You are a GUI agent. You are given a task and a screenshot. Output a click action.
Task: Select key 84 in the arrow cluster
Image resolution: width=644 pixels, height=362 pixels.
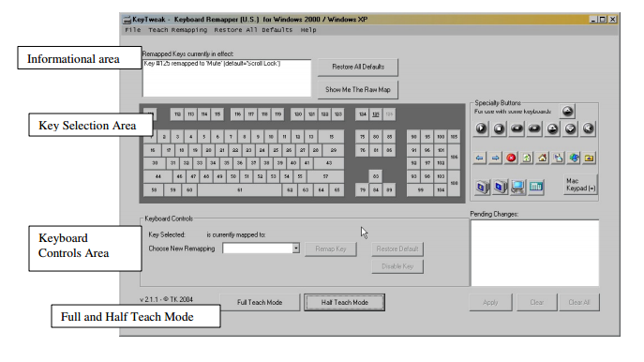(x=375, y=189)
